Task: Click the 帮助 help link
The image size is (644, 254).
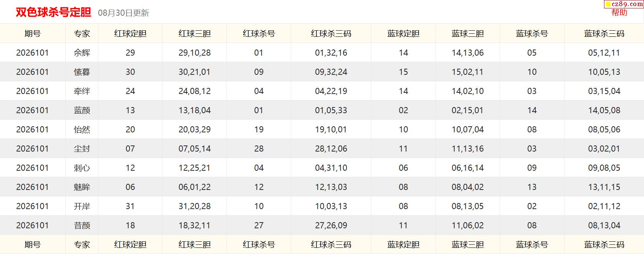Action: click(x=619, y=12)
